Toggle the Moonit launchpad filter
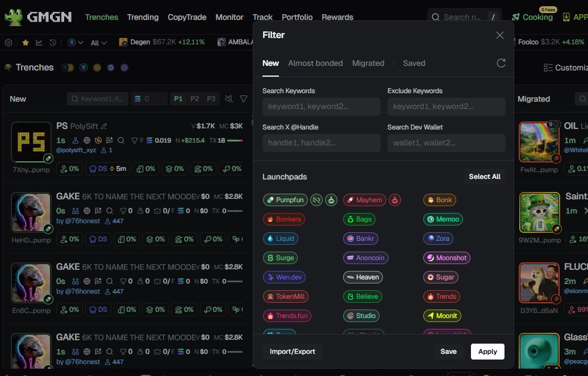The image size is (588, 376). (x=442, y=316)
